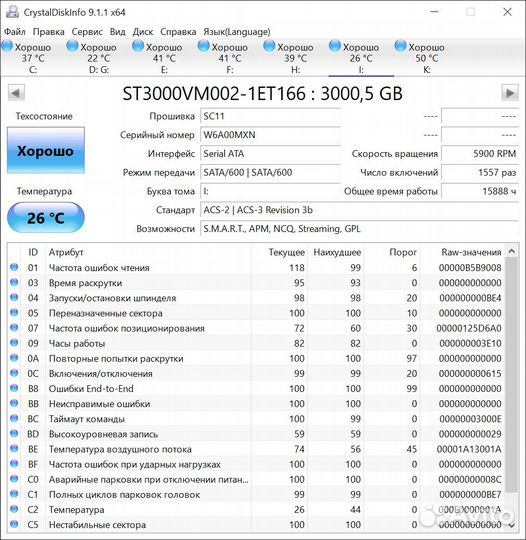This screenshot has height=540, width=526.
Task: Click status icon for attribute C0
Action: point(14,479)
